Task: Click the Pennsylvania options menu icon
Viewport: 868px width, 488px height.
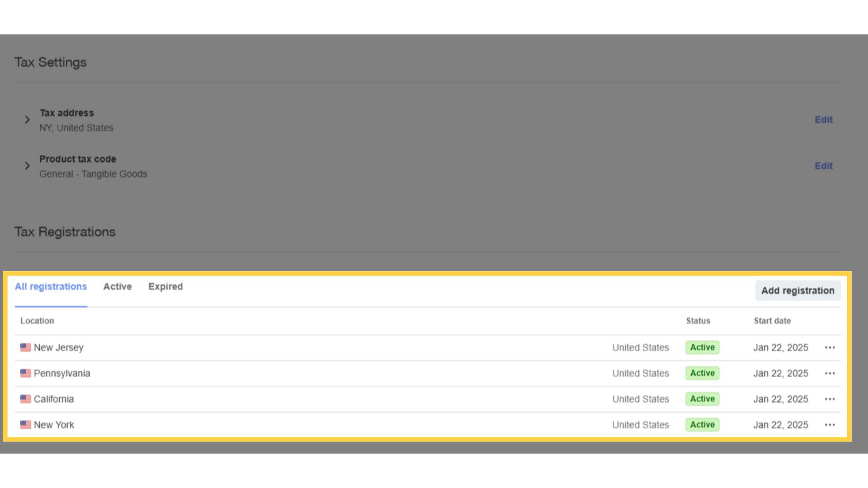Action: [x=829, y=373]
